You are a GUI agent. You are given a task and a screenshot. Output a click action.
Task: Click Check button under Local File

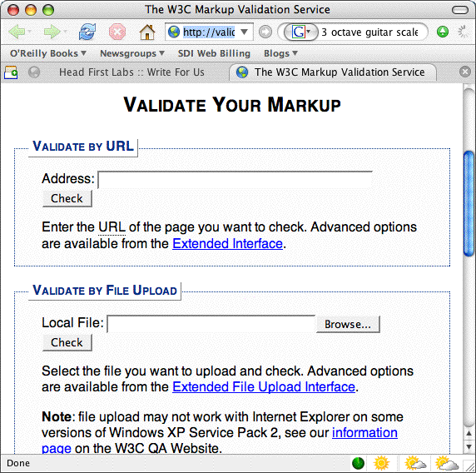(x=67, y=342)
